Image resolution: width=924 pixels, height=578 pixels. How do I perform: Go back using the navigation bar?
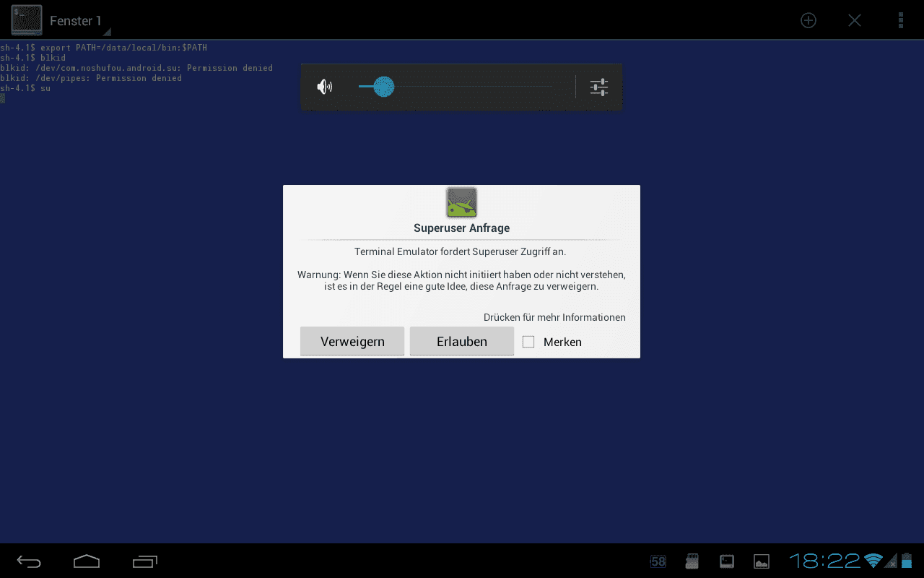click(29, 561)
